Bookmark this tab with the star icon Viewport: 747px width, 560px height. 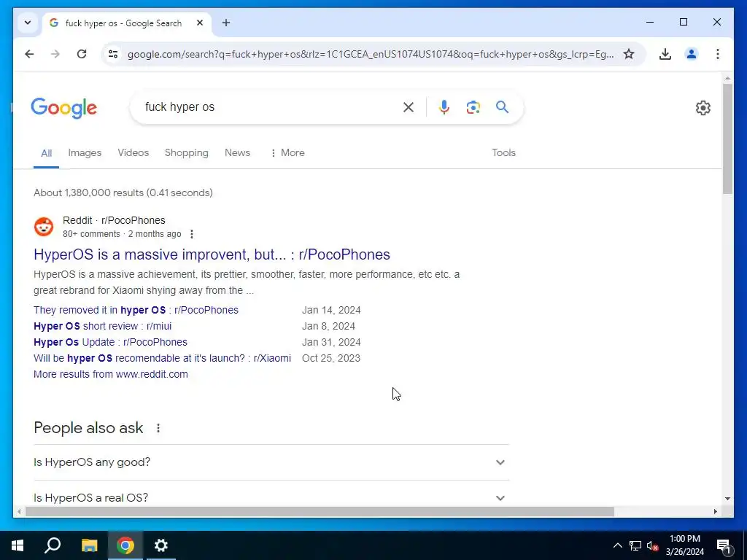coord(629,54)
